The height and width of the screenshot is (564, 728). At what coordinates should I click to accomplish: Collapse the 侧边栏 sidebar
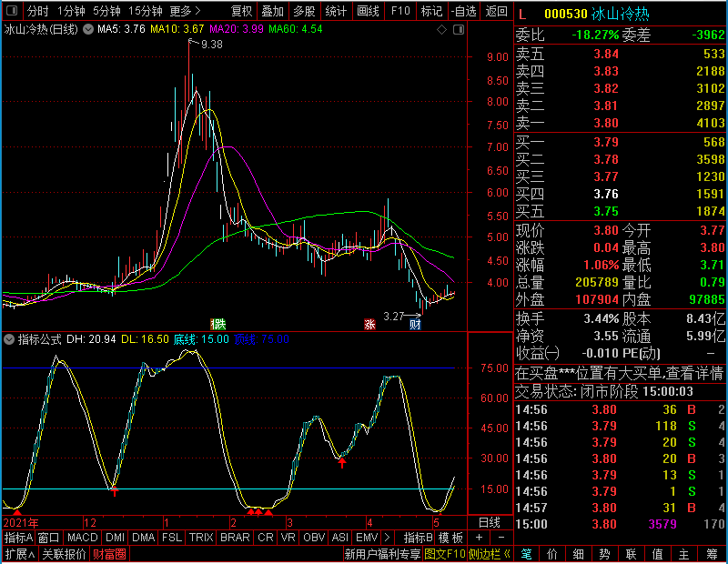coord(490,554)
